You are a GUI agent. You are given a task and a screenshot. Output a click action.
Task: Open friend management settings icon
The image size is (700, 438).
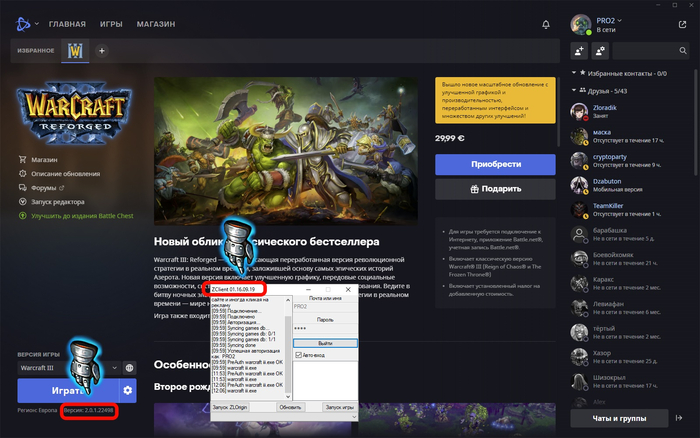(x=600, y=50)
